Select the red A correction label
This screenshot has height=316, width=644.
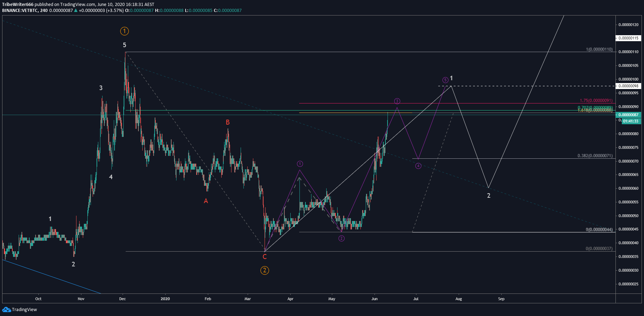206,201
